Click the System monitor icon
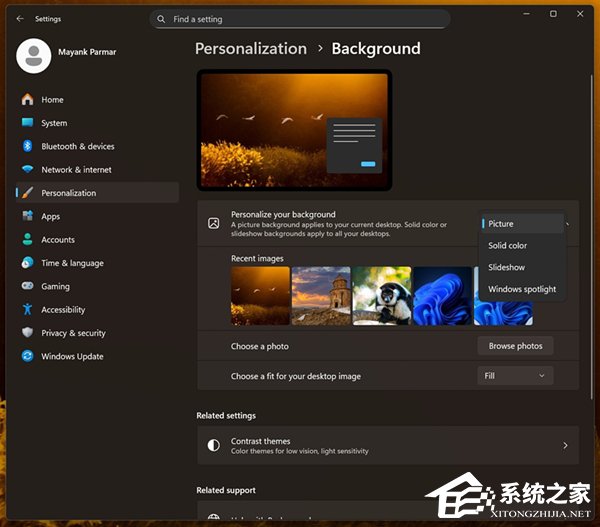This screenshot has width=600, height=527. [x=28, y=122]
